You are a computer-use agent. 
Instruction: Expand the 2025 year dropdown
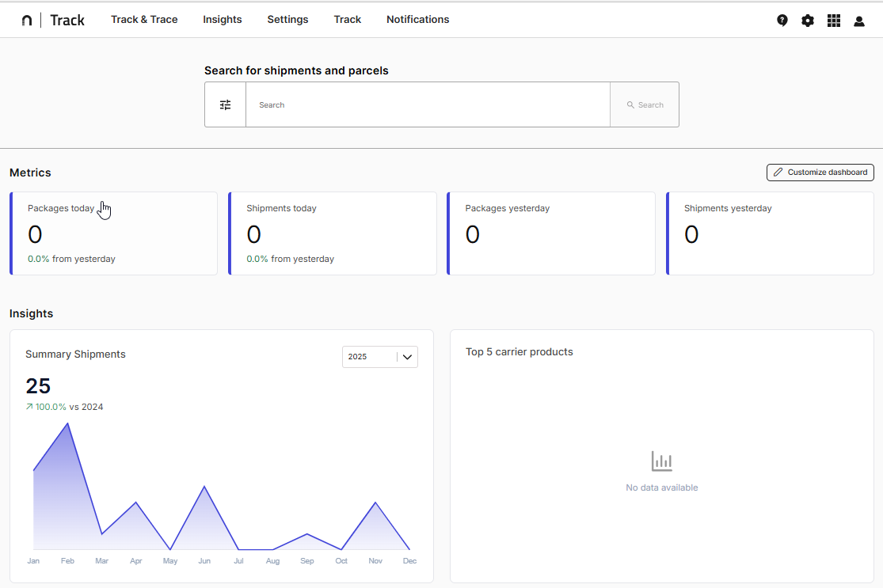(x=370, y=357)
